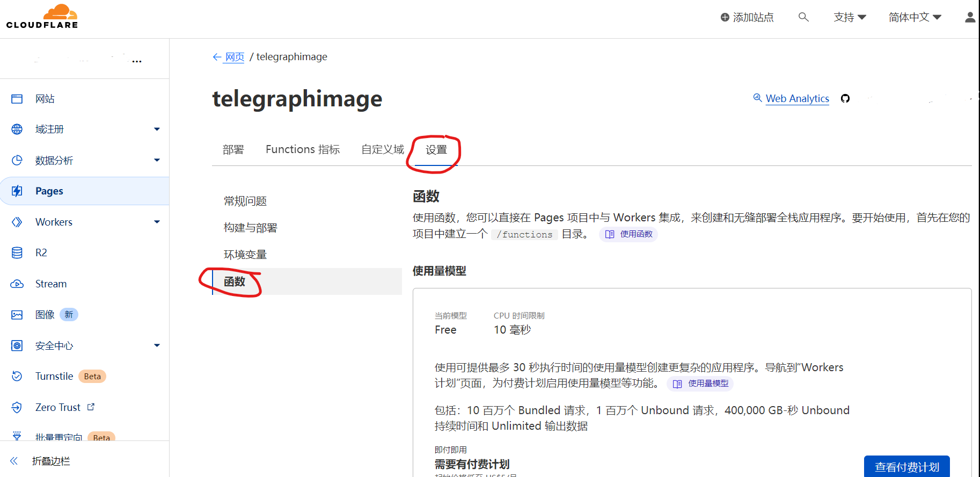980x477 pixels.
Task: Select 环境变量 in settings menu
Action: point(245,255)
